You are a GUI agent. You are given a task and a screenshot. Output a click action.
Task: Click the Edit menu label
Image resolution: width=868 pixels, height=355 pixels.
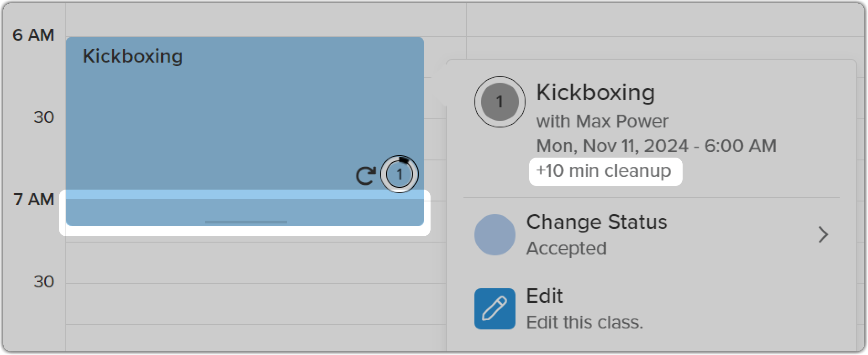point(544,296)
